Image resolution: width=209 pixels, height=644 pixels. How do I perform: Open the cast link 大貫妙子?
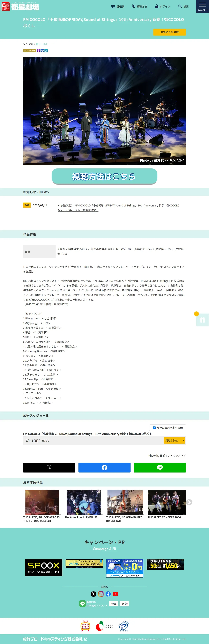point(63,249)
